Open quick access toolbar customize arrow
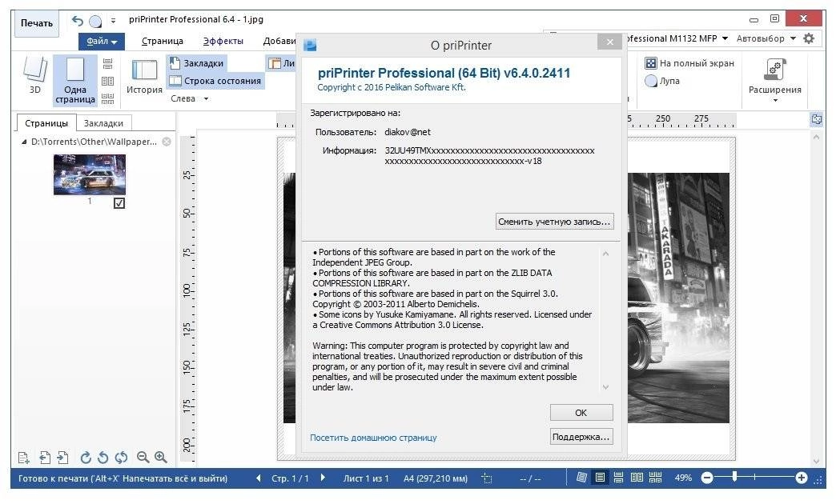 [x=113, y=22]
